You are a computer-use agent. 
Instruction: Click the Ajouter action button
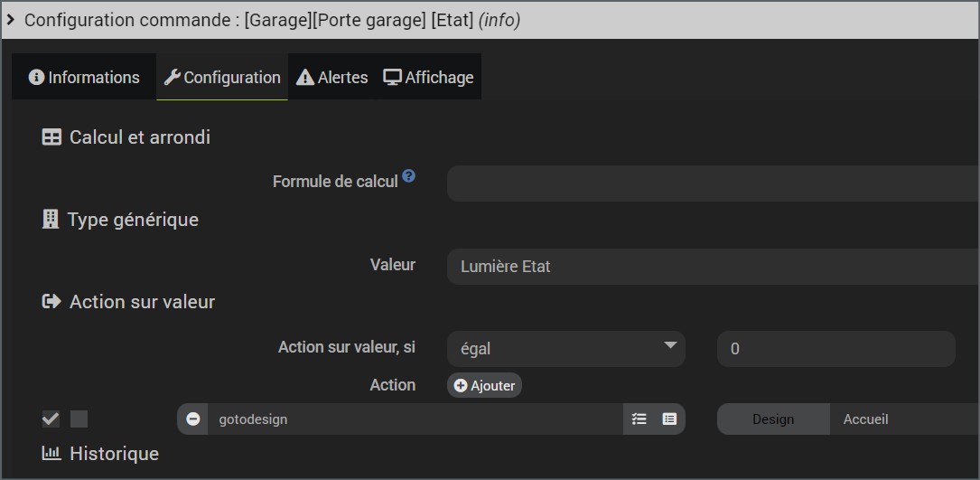pos(484,385)
